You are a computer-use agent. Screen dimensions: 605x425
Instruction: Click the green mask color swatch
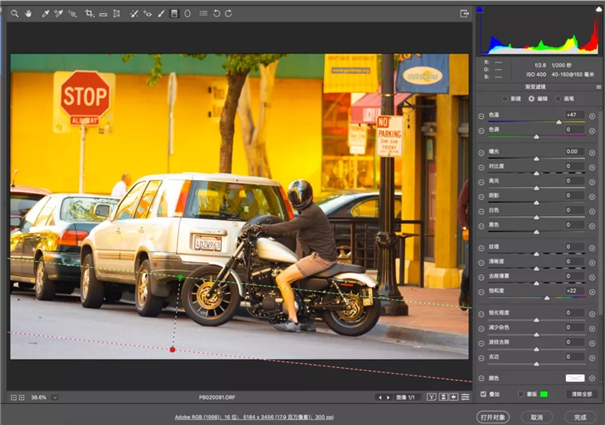click(x=545, y=394)
